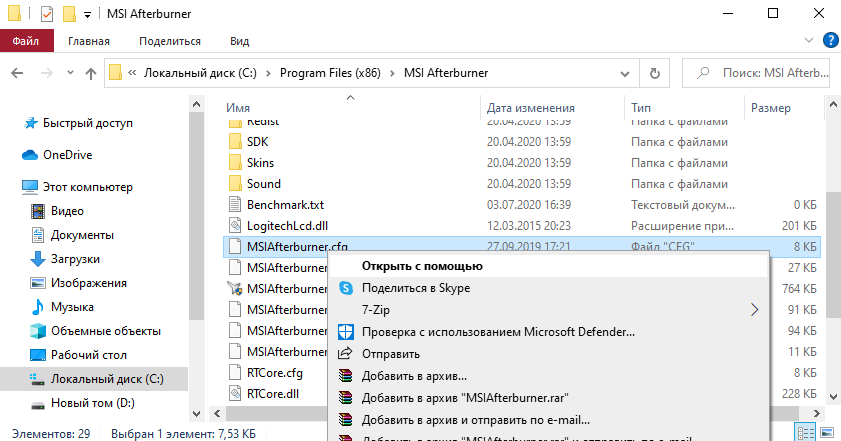The height and width of the screenshot is (441, 841).
Task: Select Benchmark.txt file icon
Action: [235, 204]
